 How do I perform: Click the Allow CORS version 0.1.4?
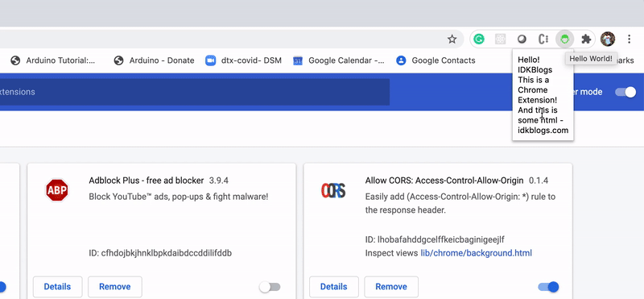point(538,181)
